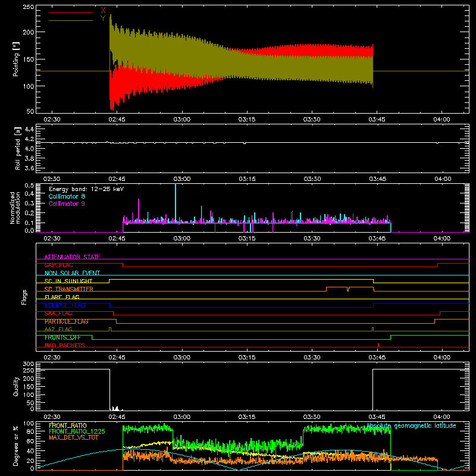Click the 04:00 time label under Quality plot
The height and width of the screenshot is (476, 476).
tap(441, 417)
